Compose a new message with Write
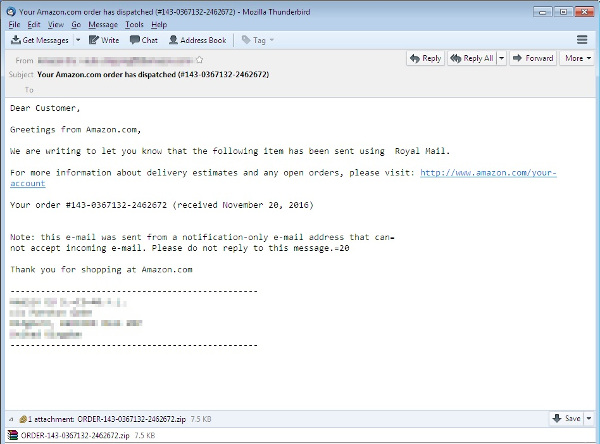This screenshot has width=600, height=444. coord(104,40)
